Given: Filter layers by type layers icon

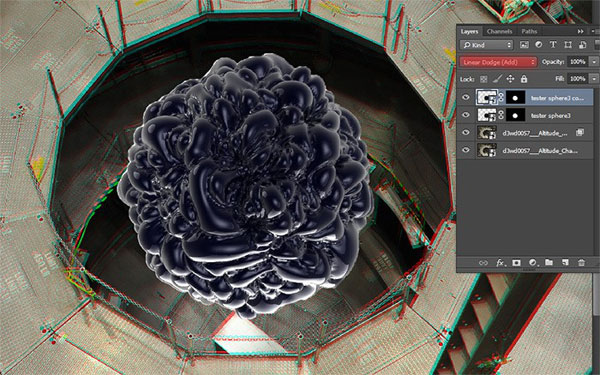Looking at the screenshot, I should 553,45.
